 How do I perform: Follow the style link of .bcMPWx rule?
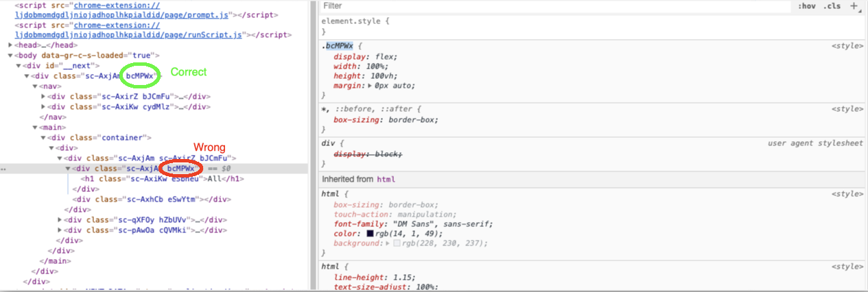(x=847, y=45)
